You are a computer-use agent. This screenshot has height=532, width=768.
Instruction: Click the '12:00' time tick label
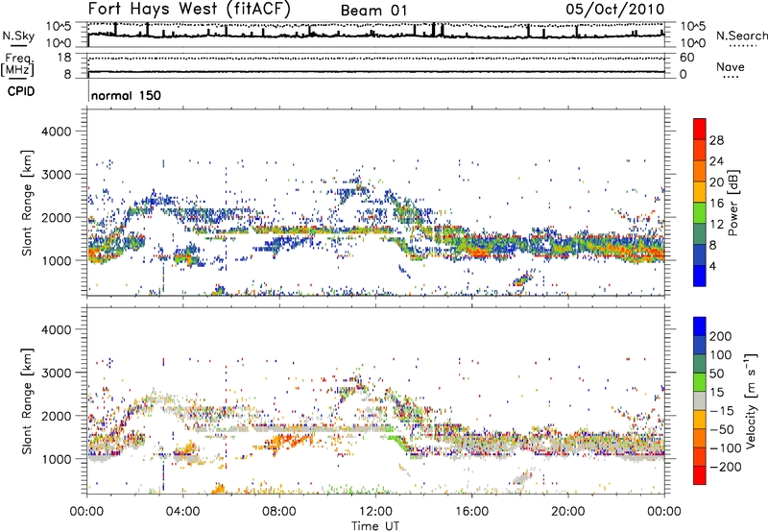pyautogui.click(x=375, y=512)
